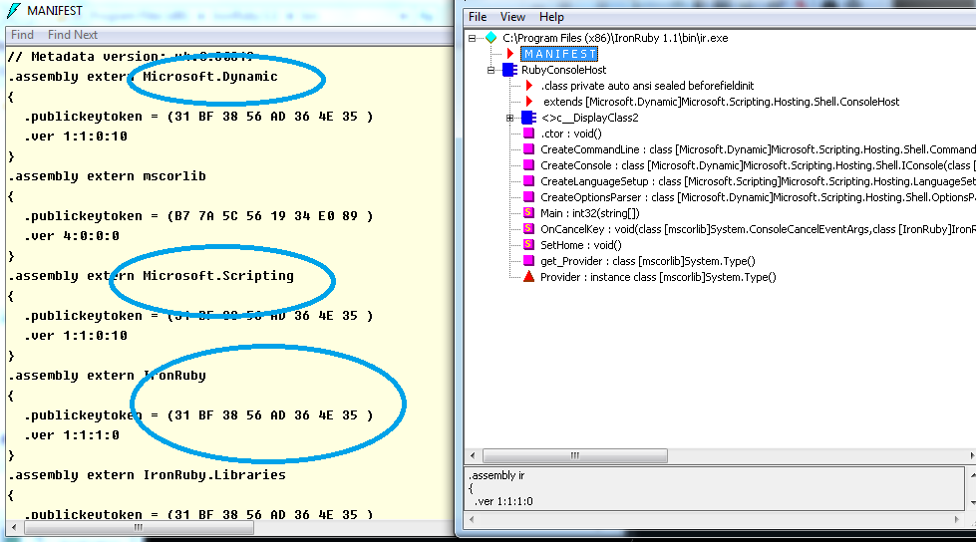Select the magenta .ctor method icon
This screenshot has width=980, height=543.
coord(528,134)
